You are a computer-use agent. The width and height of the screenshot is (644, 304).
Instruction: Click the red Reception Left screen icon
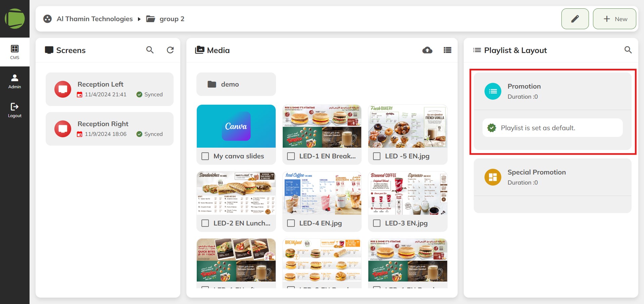[x=63, y=89]
